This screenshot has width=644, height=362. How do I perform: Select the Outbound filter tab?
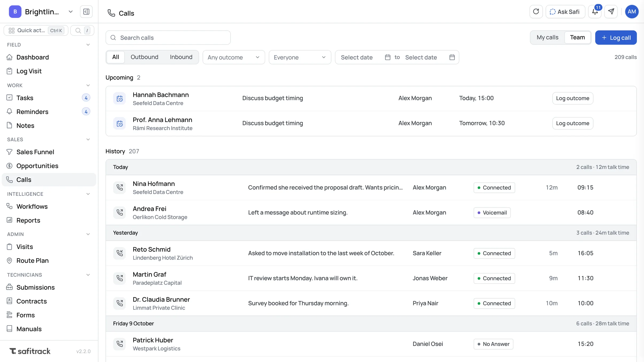pyautogui.click(x=144, y=57)
